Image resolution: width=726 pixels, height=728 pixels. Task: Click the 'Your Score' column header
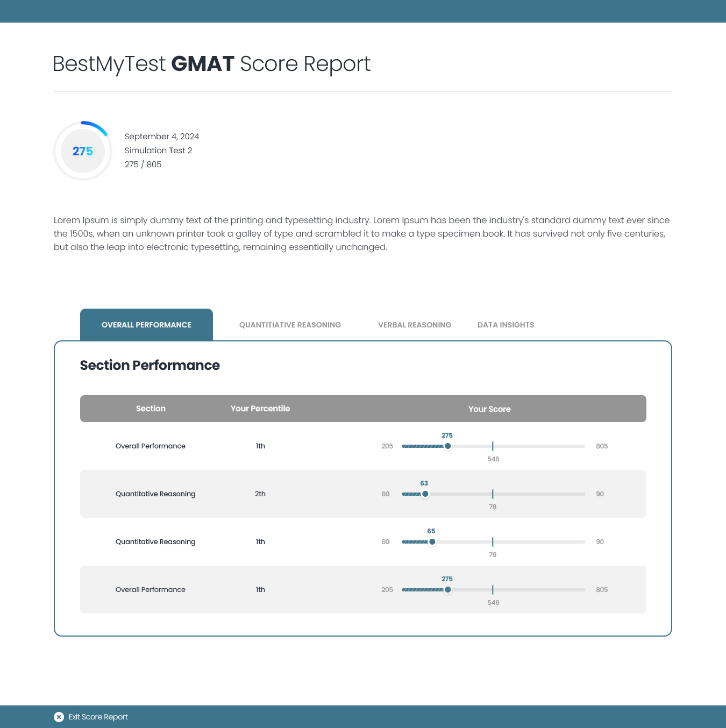[x=489, y=409]
